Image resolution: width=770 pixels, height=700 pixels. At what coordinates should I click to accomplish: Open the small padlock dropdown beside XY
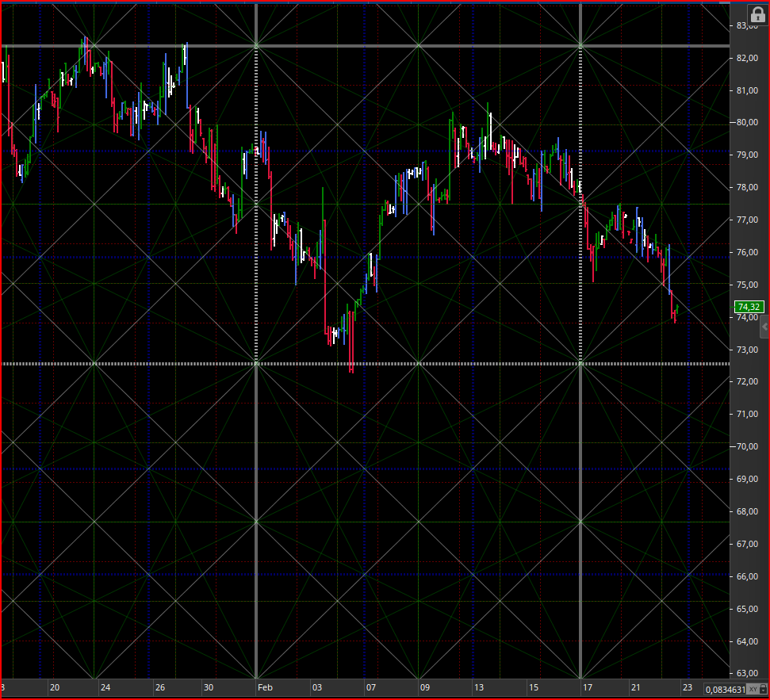coord(763,689)
